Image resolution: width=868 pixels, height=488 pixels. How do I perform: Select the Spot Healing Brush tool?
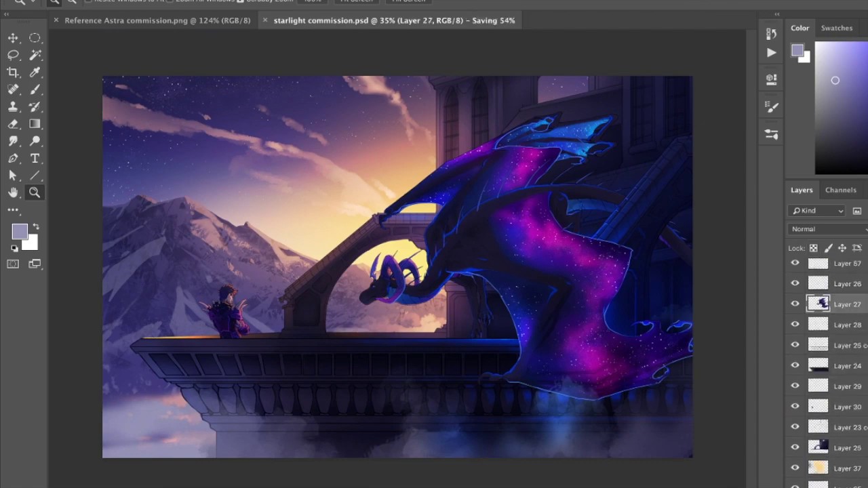click(x=13, y=89)
